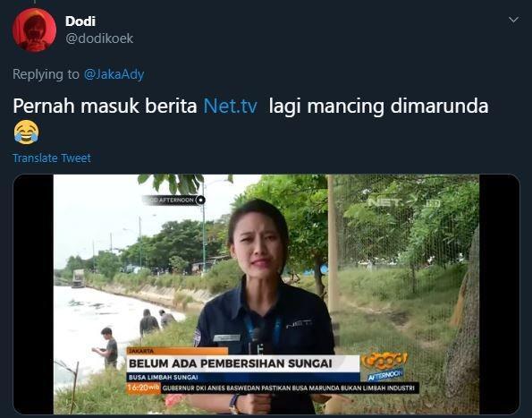
Task: Select the tweet text Pernah masuk berita
Action: 105,106
